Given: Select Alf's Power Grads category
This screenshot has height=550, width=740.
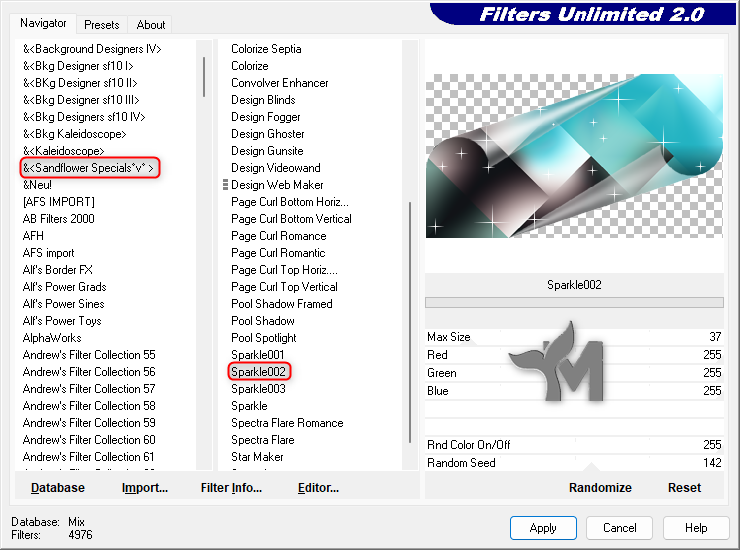Looking at the screenshot, I should click(x=65, y=287).
